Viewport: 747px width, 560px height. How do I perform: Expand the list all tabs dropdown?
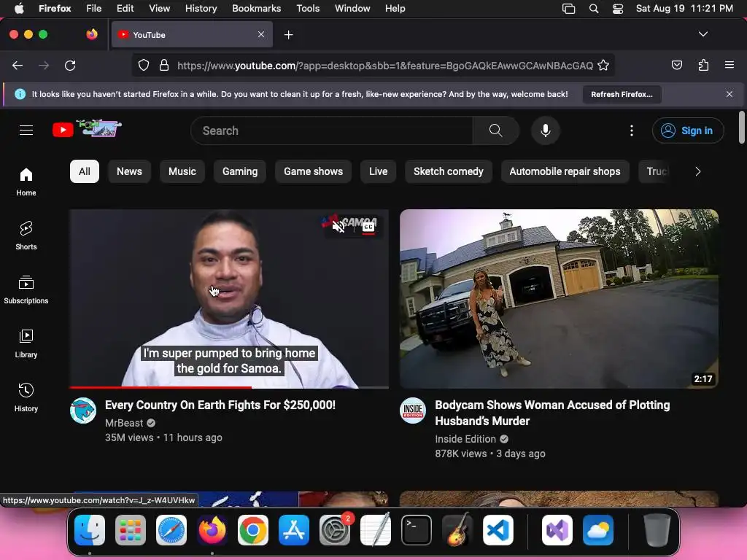click(x=703, y=34)
